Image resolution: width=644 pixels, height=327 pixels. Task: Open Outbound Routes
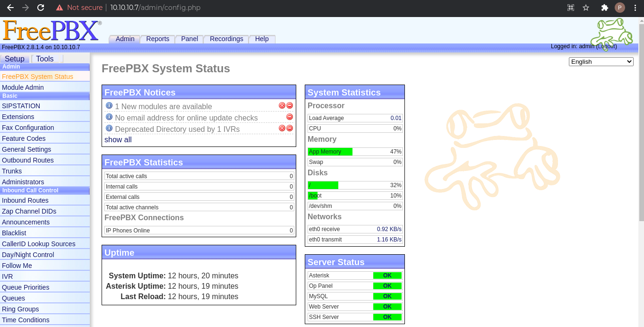[45, 160]
